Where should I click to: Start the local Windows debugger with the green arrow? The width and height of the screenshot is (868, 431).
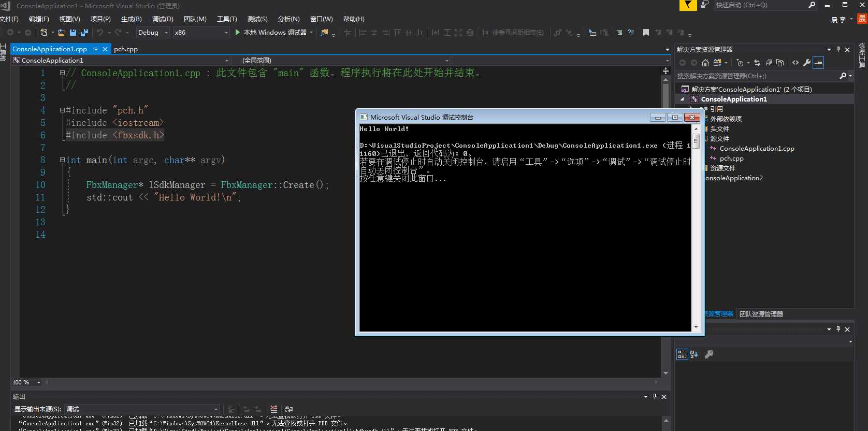[x=237, y=32]
